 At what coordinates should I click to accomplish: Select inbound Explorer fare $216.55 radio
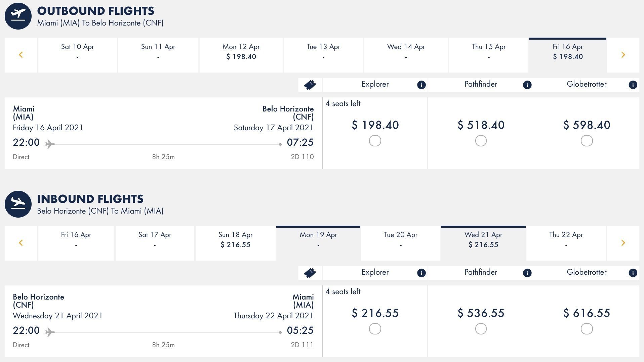click(x=375, y=329)
